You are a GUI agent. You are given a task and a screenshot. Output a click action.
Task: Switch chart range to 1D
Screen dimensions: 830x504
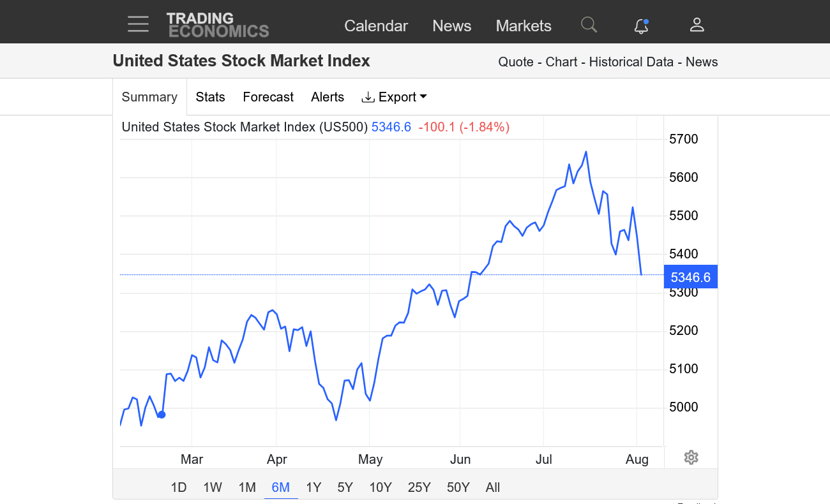pos(179,487)
